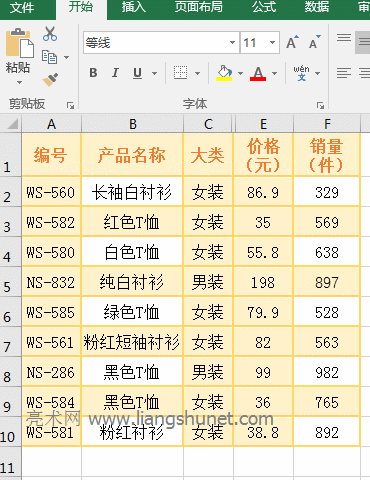Select sales cell 638
The height and width of the screenshot is (480, 370).
(327, 252)
